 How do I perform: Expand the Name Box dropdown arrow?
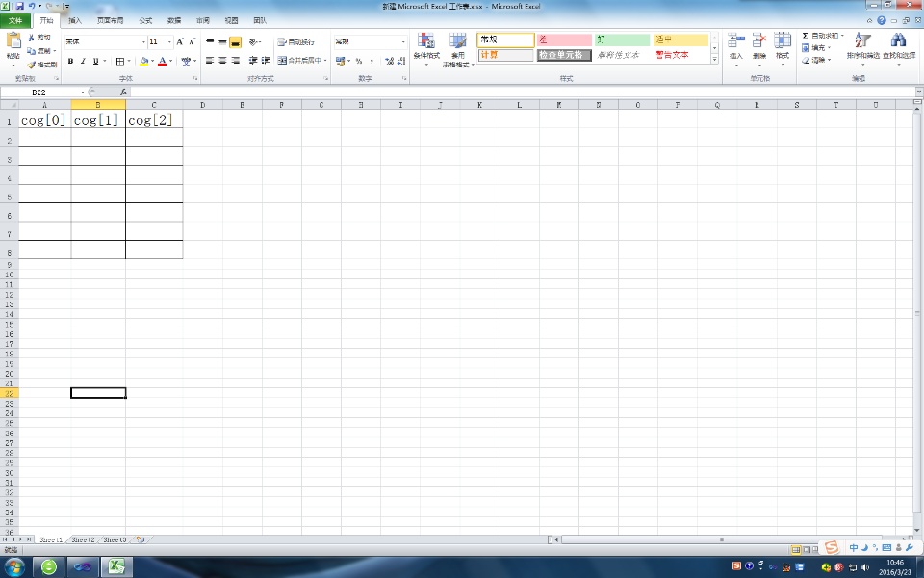[83, 92]
